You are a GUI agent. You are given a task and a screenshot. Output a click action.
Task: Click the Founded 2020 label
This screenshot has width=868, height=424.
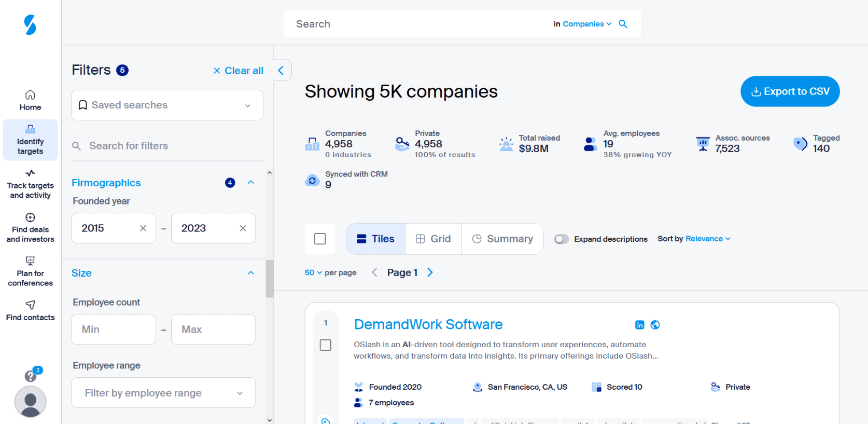395,387
